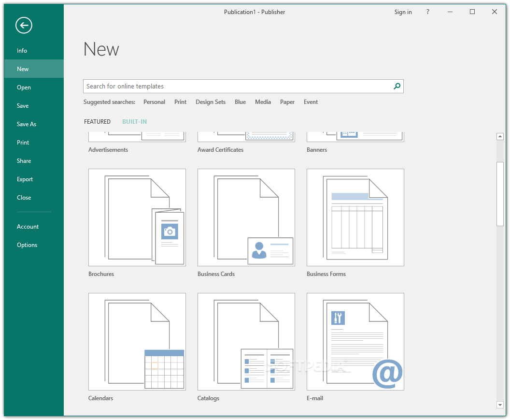
Task: Click the vertical scrollbar thumb
Action: (x=500, y=194)
